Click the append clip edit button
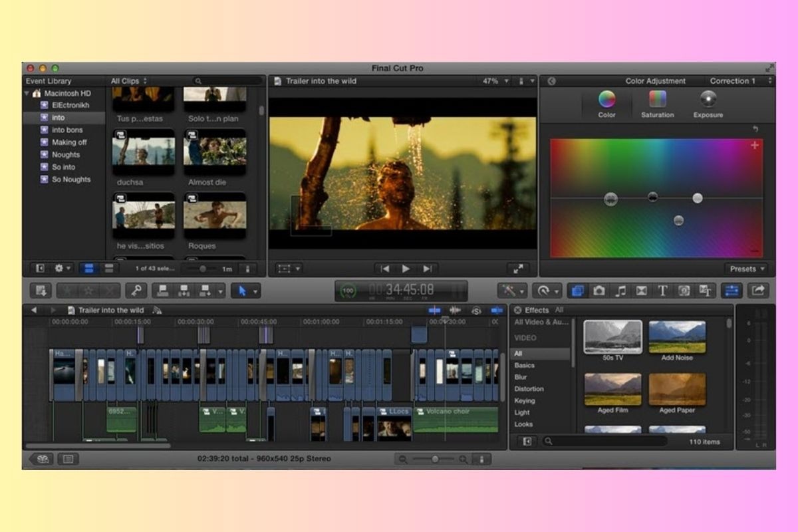The width and height of the screenshot is (798, 532). coord(204,291)
